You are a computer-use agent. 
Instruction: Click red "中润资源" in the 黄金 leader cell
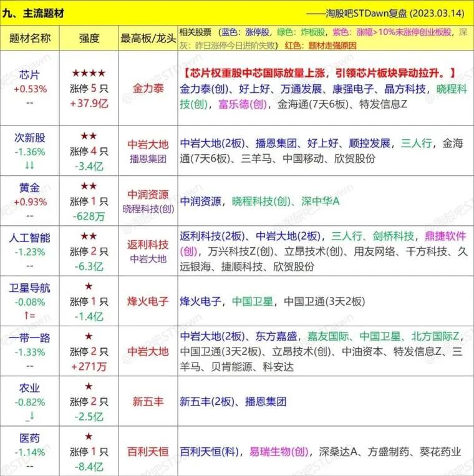(x=148, y=194)
